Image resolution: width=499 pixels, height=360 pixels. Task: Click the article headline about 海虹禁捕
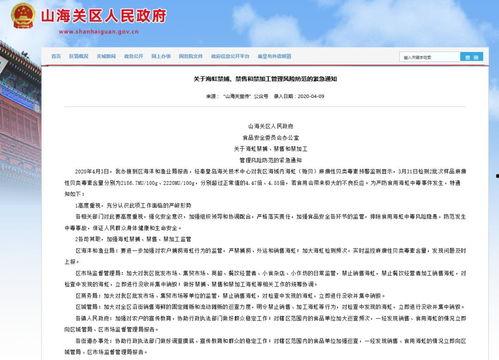coord(265,79)
